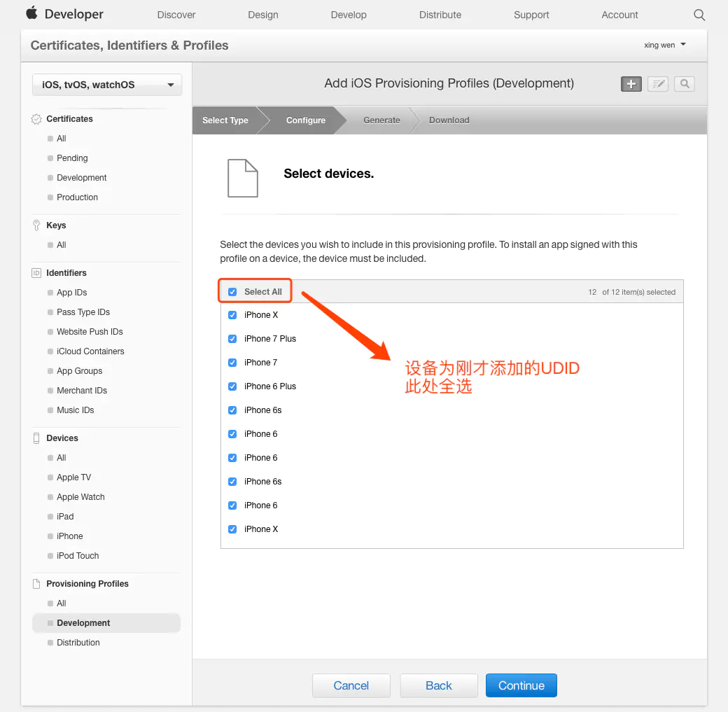Open Apple TV devices
This screenshot has height=712, width=728.
pyautogui.click(x=73, y=477)
